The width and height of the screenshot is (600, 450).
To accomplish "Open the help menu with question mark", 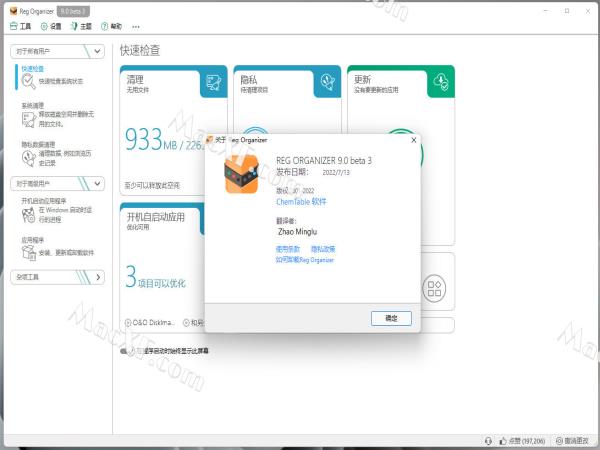I will click(111, 26).
